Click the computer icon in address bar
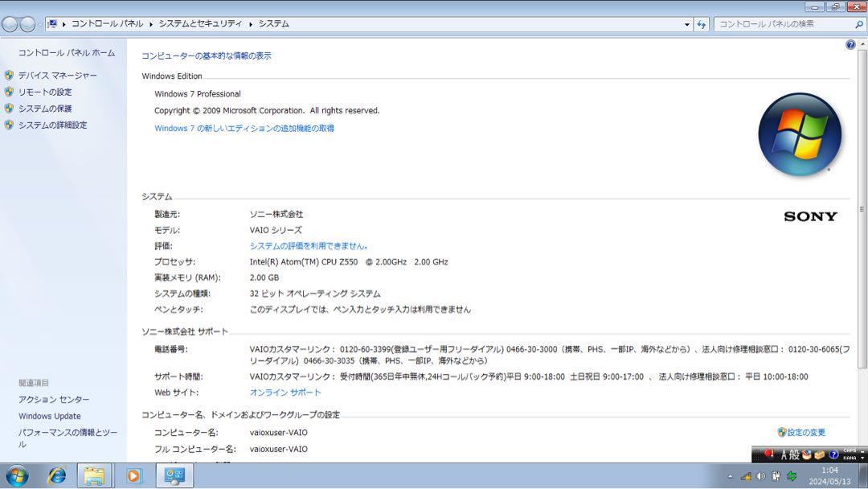Screen dimensions: 868x489 click(52, 24)
